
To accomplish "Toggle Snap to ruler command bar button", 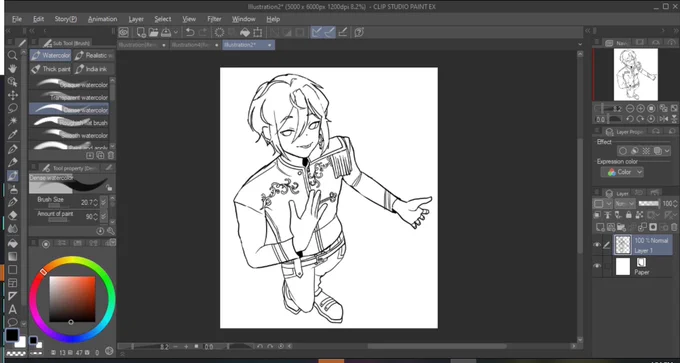I will [x=317, y=32].
